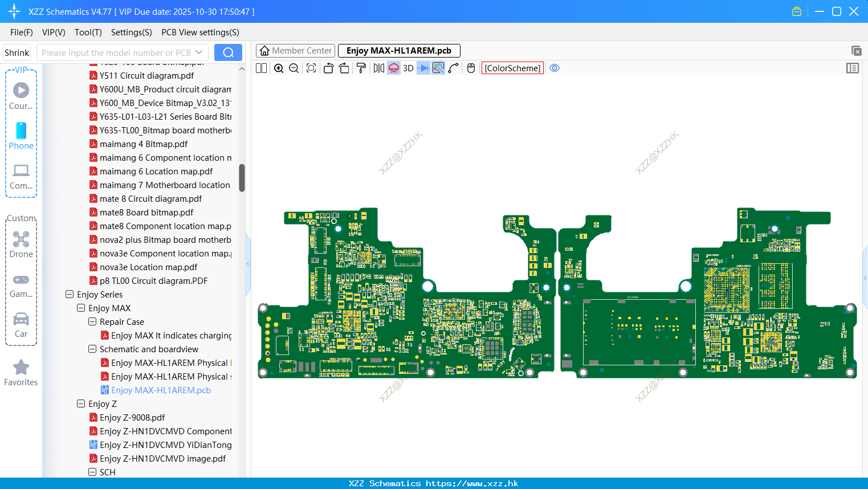Image resolution: width=868 pixels, height=489 pixels.
Task: Click the file tree vertical scrollbar thumb
Action: (x=242, y=178)
